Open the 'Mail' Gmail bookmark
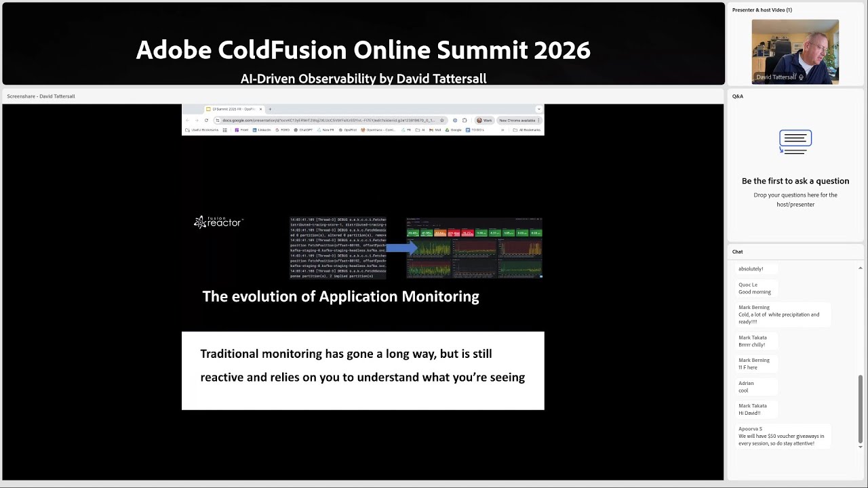 [435, 129]
